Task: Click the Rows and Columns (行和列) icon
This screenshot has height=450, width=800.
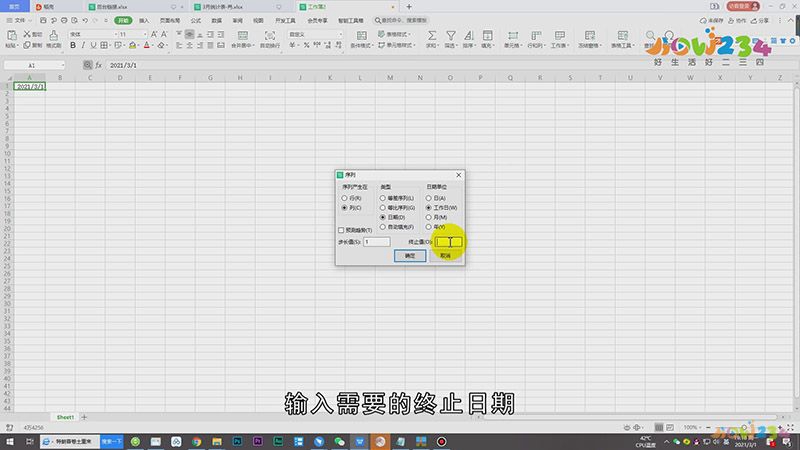Action: [536, 35]
